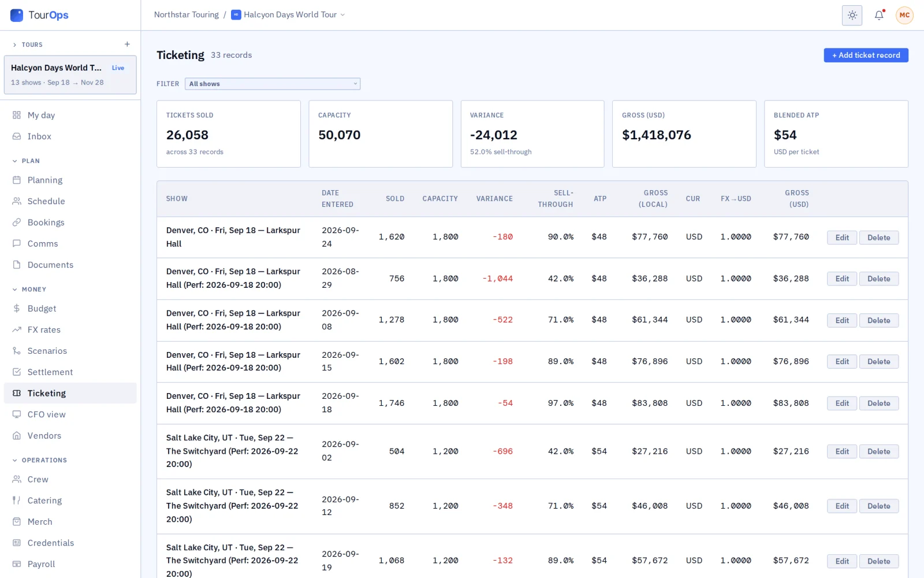Add a new tour with plus icon
This screenshot has height=578, width=924.
[127, 45]
